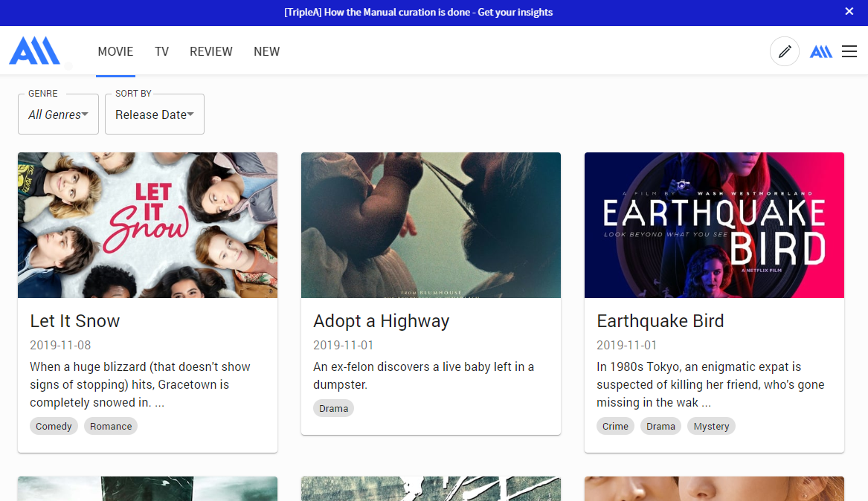Click Earthquake Bird's 2019-11-01 date
This screenshot has width=868, height=501.
pos(627,345)
